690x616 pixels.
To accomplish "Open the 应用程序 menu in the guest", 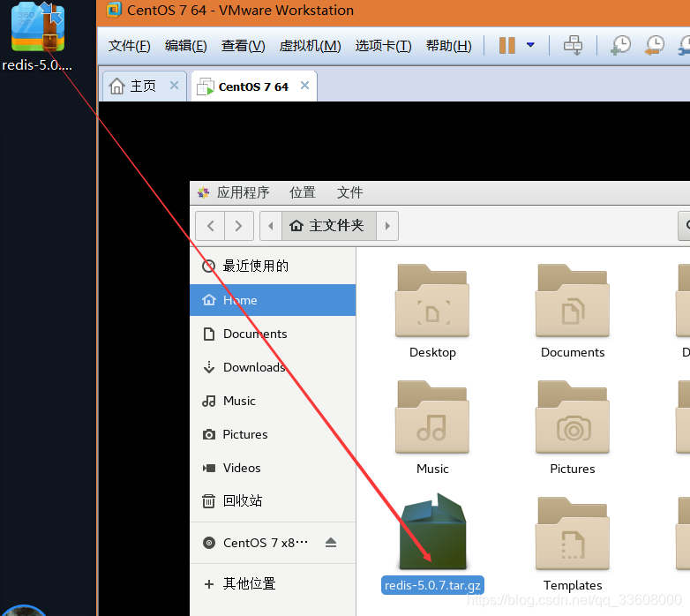I will [243, 192].
